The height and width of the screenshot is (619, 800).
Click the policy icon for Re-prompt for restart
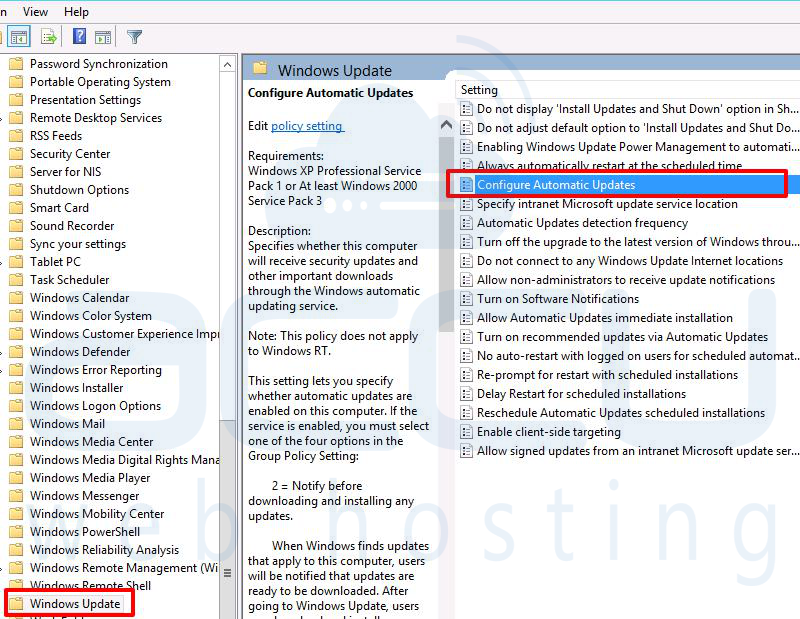pyautogui.click(x=466, y=375)
